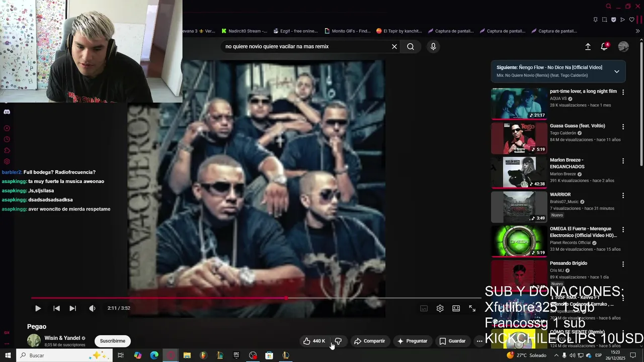
Task: Subscribe with the Suscribirme button
Action: tap(113, 341)
